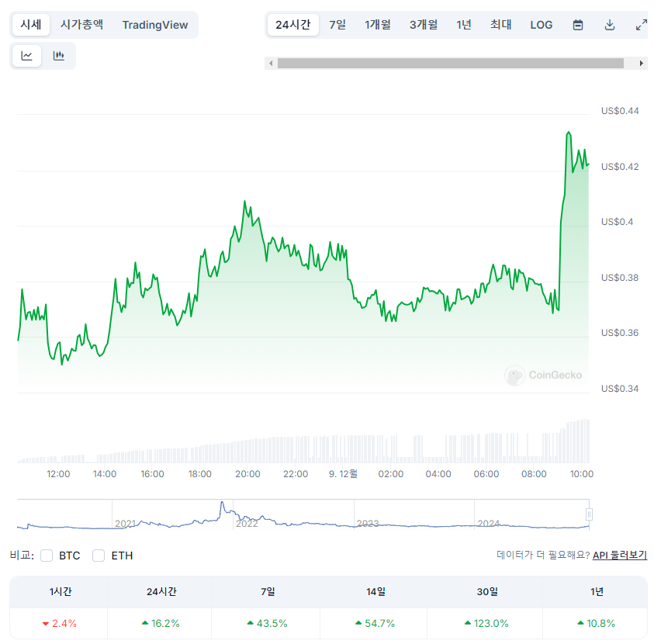Viewport: 654px width, 644px height.
Task: Click the 2024 label in navigator
Action: (x=489, y=524)
